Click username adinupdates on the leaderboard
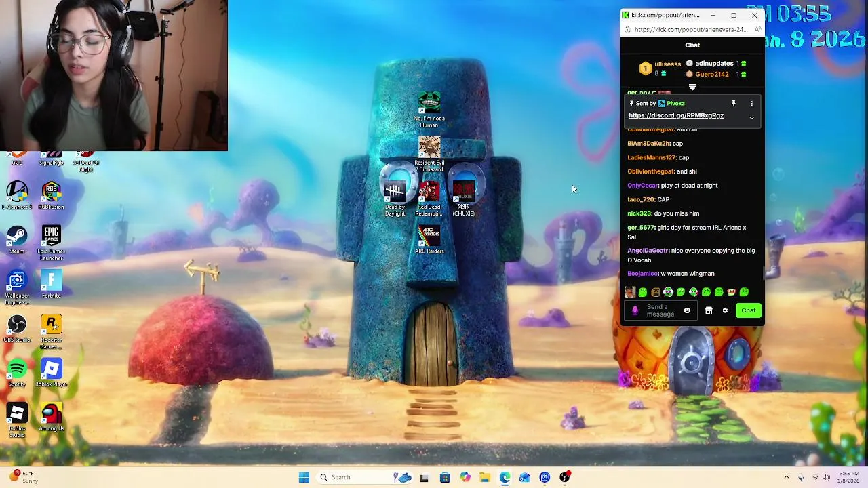Screen dimensions: 868x488 click(714, 64)
